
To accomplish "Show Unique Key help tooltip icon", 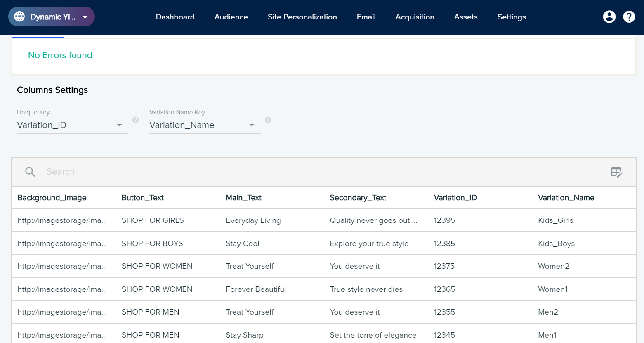I will pos(135,120).
